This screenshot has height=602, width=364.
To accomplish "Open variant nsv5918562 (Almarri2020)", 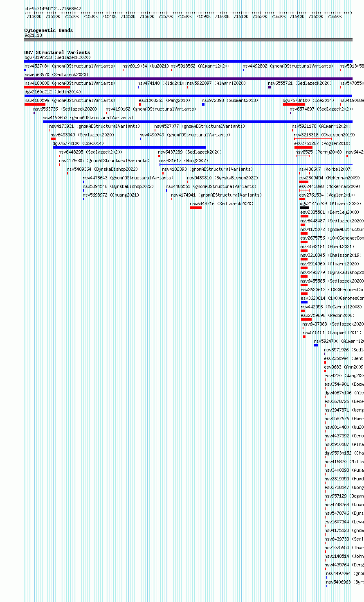I will click(200, 66).
